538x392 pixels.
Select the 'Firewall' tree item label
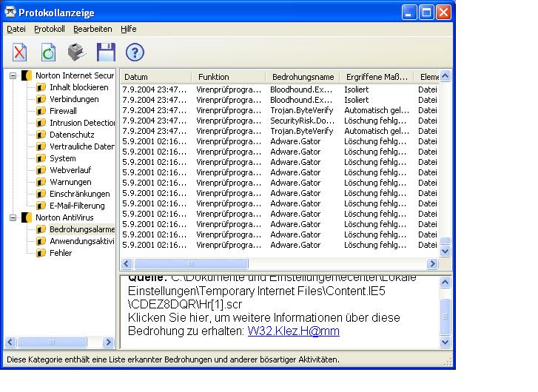point(63,111)
